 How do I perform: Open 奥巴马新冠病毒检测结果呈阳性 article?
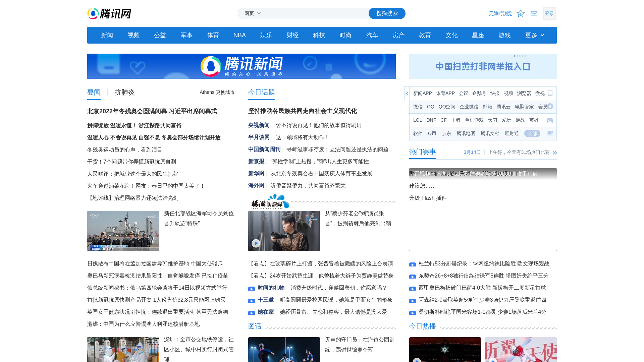[x=158, y=276]
